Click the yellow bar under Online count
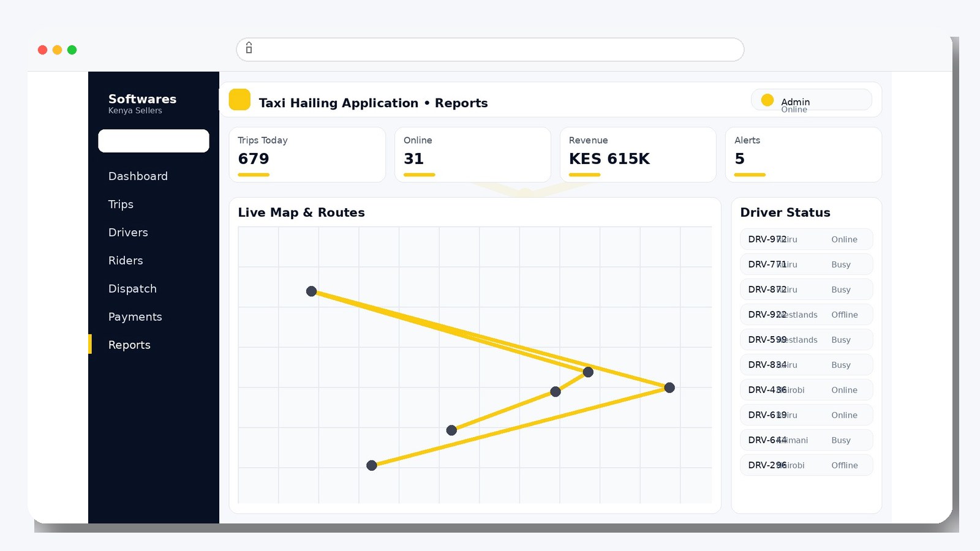This screenshot has width=980, height=551. point(419,175)
